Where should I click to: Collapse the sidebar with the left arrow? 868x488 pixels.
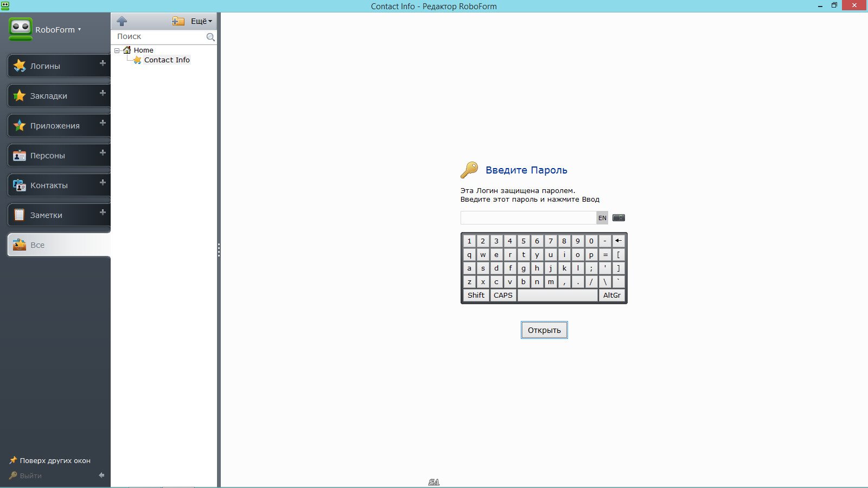[x=101, y=475]
